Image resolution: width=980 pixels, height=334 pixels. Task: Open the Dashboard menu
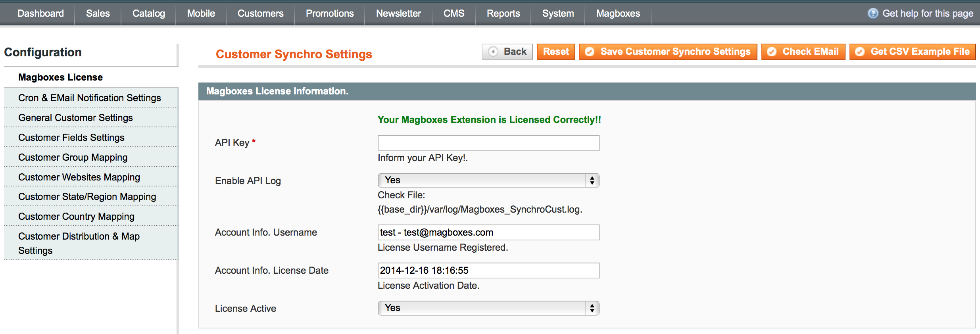[x=40, y=13]
